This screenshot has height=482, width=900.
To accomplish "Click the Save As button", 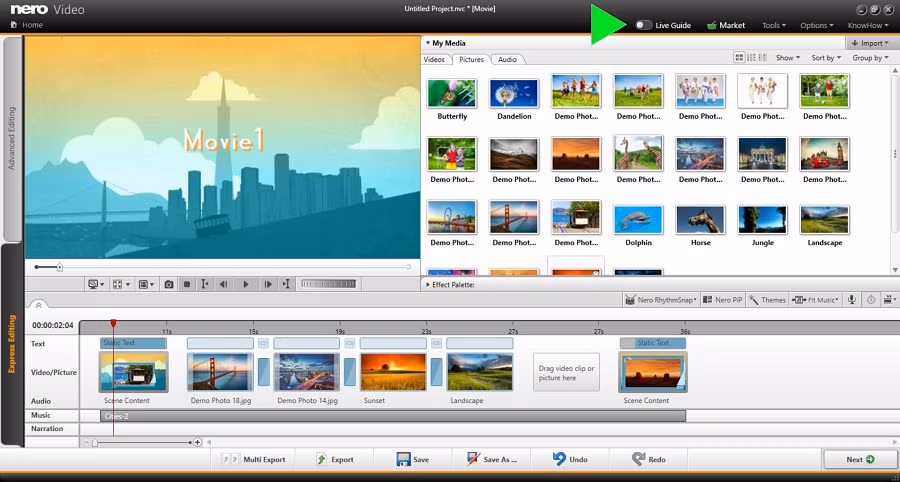I will point(492,460).
